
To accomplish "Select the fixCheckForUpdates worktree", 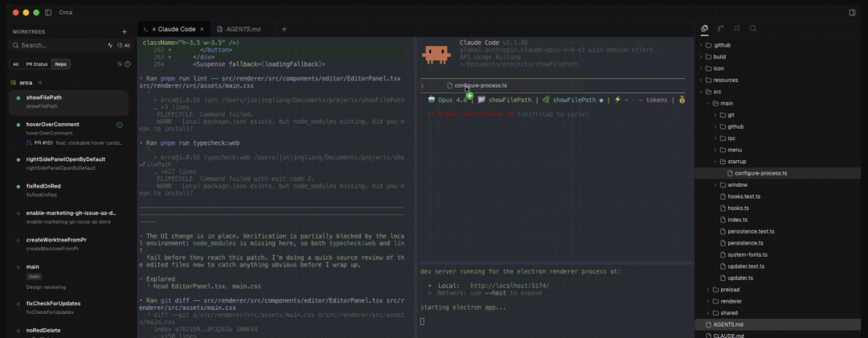I will [68, 307].
